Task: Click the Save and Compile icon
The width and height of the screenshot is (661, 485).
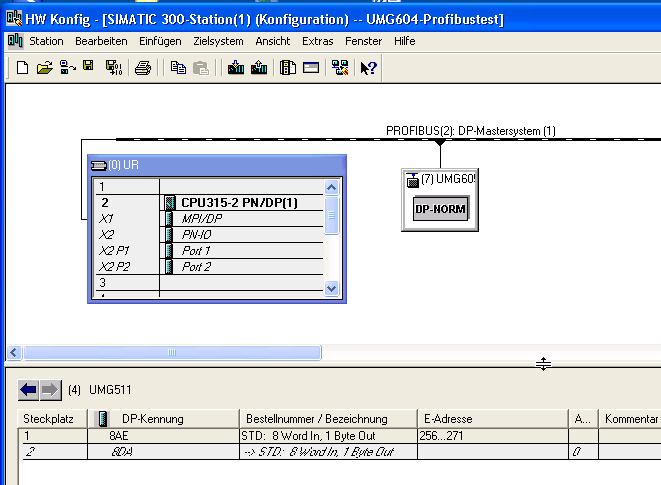Action: point(113,68)
